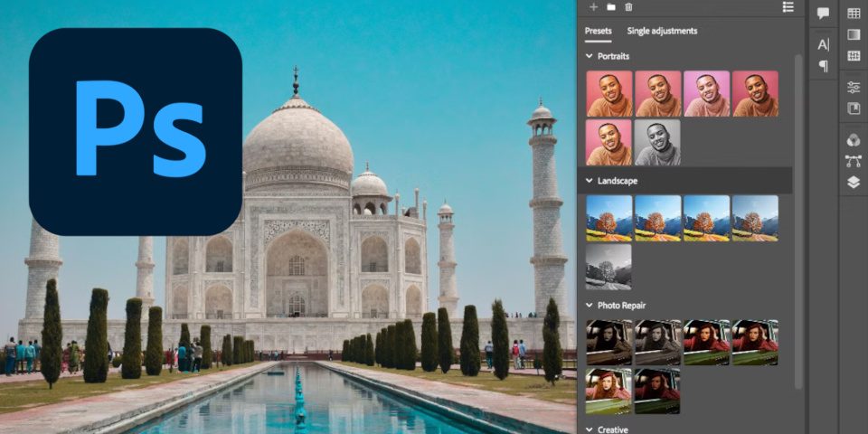The width and height of the screenshot is (868, 434).
Task: Collapse the Photo Repair preset group
Action: (590, 306)
